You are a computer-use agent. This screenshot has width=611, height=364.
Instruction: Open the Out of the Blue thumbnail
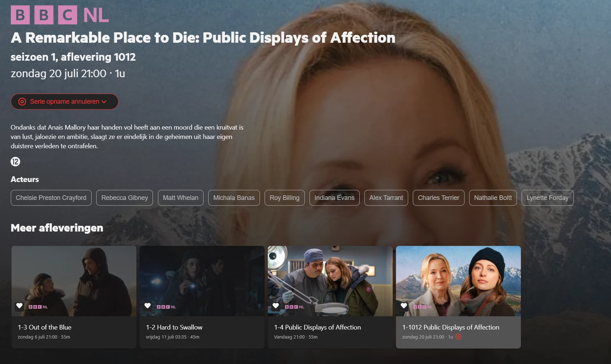tap(74, 281)
